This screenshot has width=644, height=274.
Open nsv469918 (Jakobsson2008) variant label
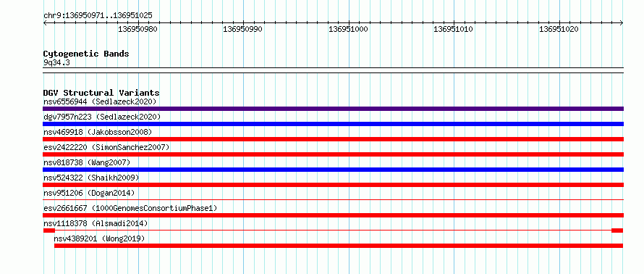click(x=98, y=132)
